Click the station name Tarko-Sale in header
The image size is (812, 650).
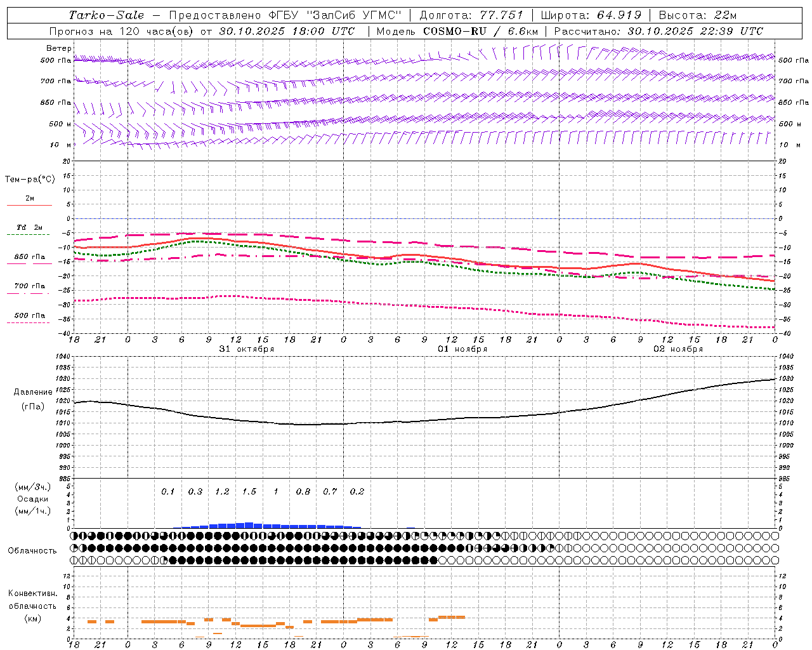click(106, 15)
